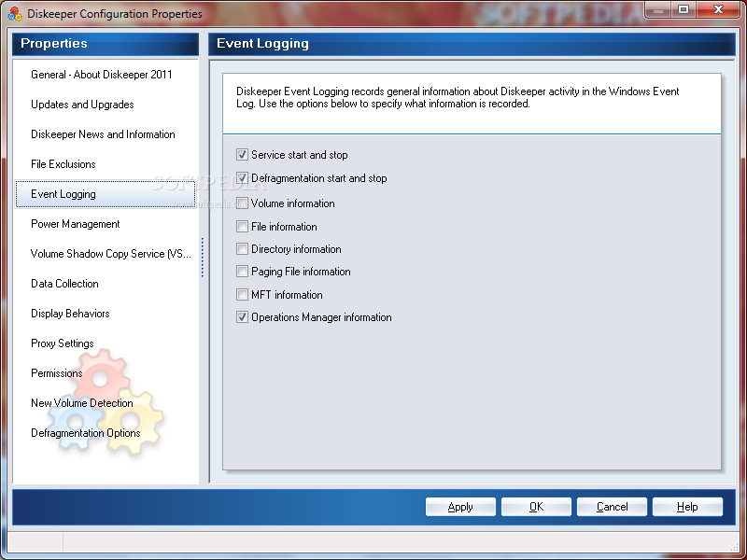Confirm with the OK button
This screenshot has width=747, height=560.
coord(536,507)
